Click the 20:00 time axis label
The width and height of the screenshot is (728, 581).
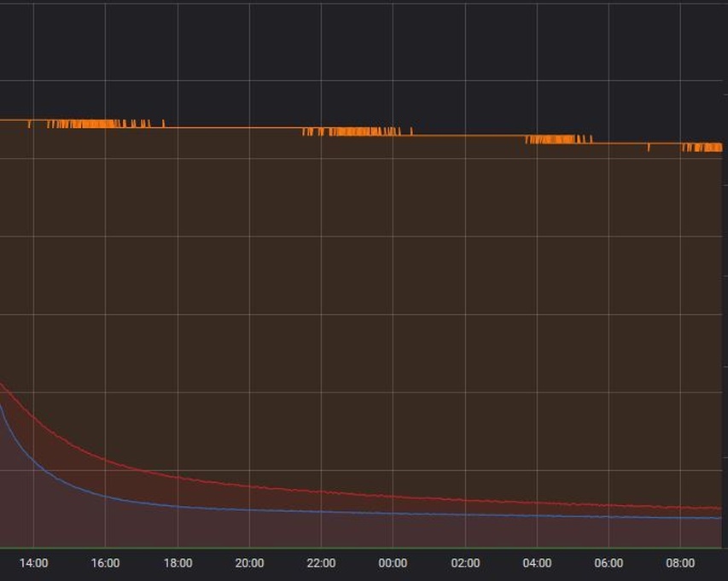point(249,563)
